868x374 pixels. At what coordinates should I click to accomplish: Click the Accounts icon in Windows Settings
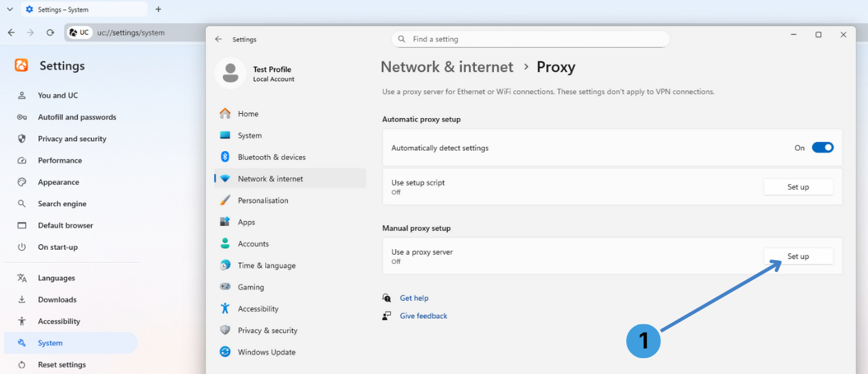[x=225, y=244]
